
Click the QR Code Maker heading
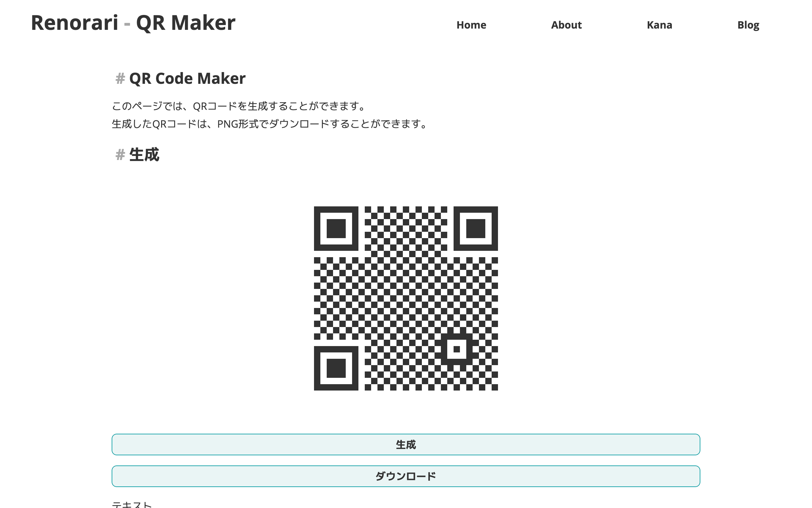point(187,79)
